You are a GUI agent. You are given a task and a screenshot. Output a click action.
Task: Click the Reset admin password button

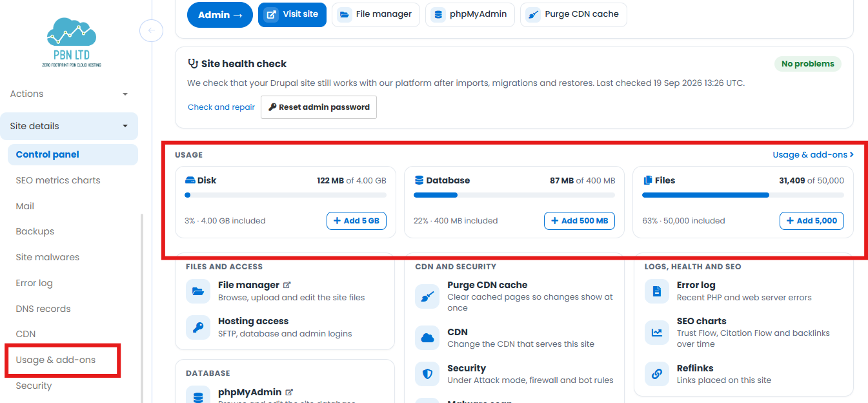pos(319,107)
